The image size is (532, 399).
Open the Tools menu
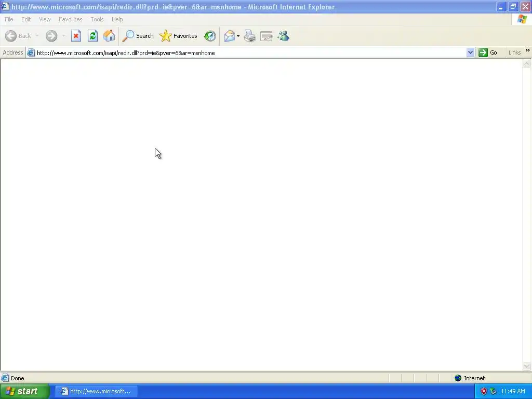[97, 19]
